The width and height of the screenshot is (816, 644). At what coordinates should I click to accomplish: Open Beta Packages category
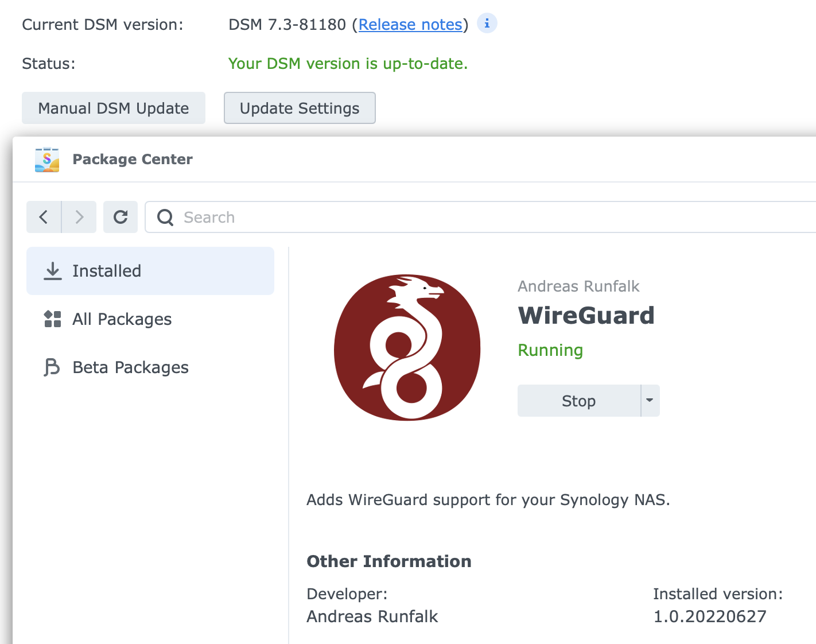150,367
